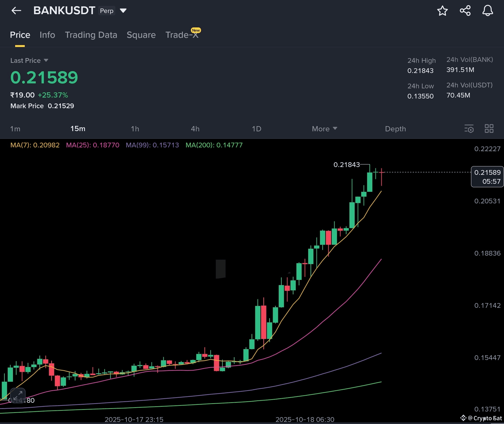
Task: Open the share icon
Action: click(465, 11)
